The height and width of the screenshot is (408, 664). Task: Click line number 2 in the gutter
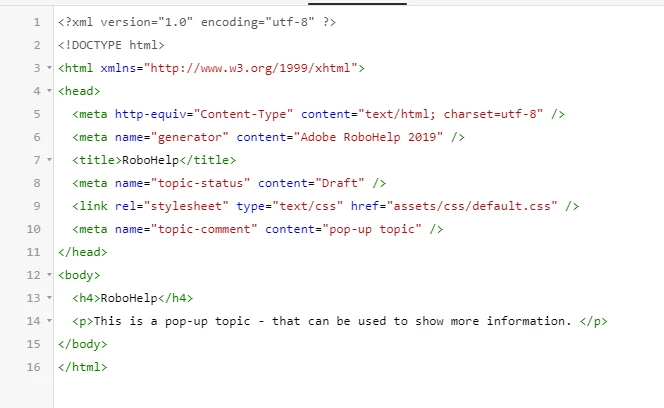[x=37, y=45]
